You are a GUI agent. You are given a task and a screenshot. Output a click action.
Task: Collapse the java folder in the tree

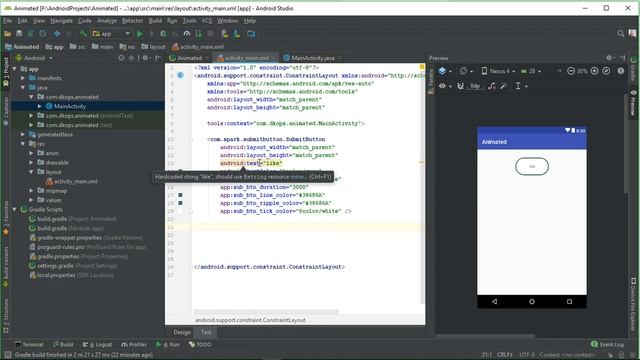pyautogui.click(x=23, y=87)
